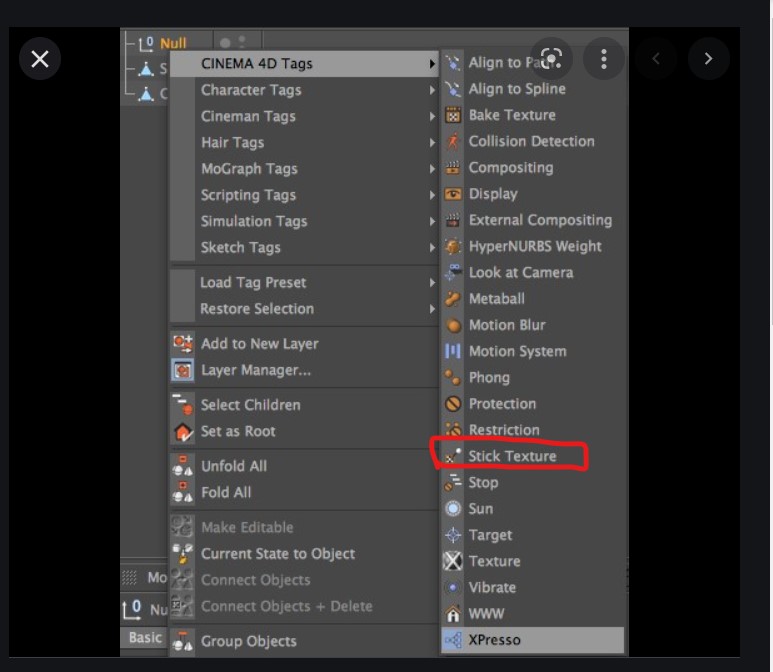Click the Protection tag icon
This screenshot has height=672, width=773.
tap(453, 404)
